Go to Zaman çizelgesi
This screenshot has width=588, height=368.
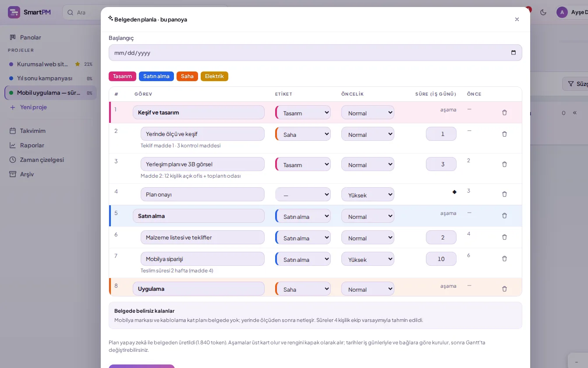click(x=50, y=160)
